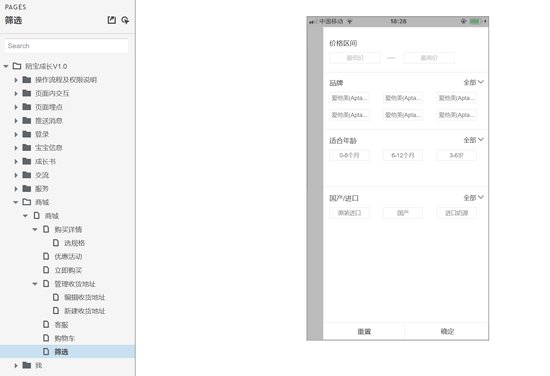Screen dimensions: 550x376
Task: Toggle the 0-6个月 age filter chip
Action: point(349,155)
